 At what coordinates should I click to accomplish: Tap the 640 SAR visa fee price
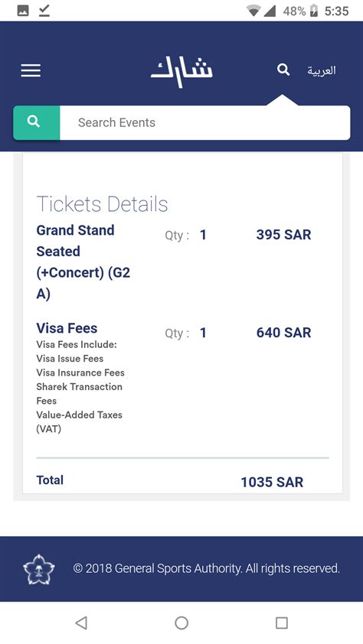[283, 332]
